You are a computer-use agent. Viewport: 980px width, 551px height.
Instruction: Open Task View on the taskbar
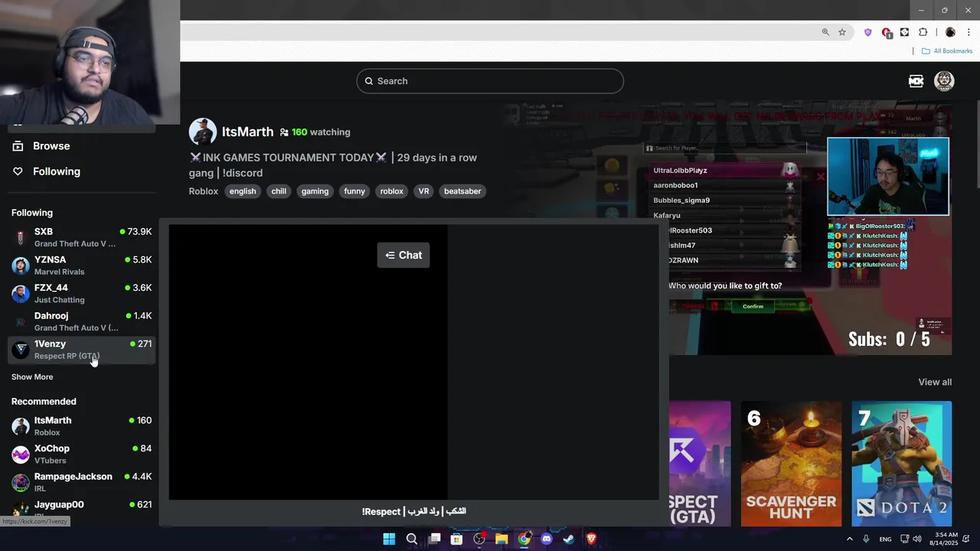[435, 539]
